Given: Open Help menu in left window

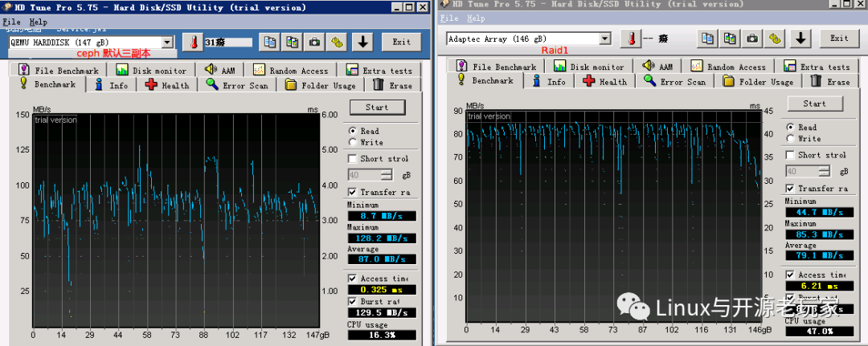Looking at the screenshot, I should click(39, 22).
